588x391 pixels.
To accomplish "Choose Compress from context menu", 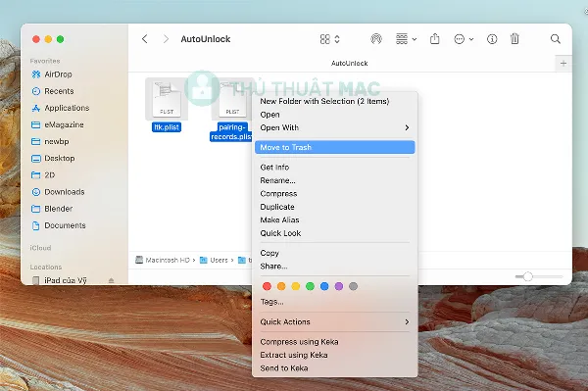I will tap(278, 194).
